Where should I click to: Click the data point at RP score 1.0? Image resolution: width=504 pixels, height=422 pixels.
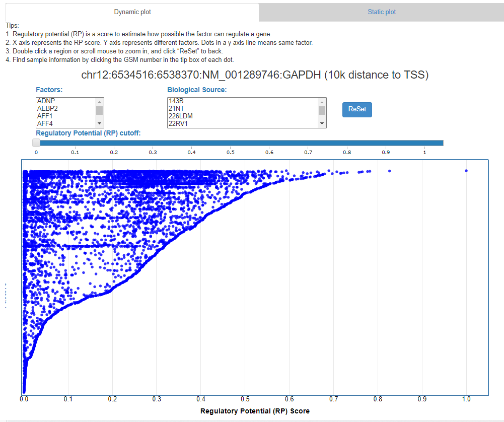click(466, 171)
